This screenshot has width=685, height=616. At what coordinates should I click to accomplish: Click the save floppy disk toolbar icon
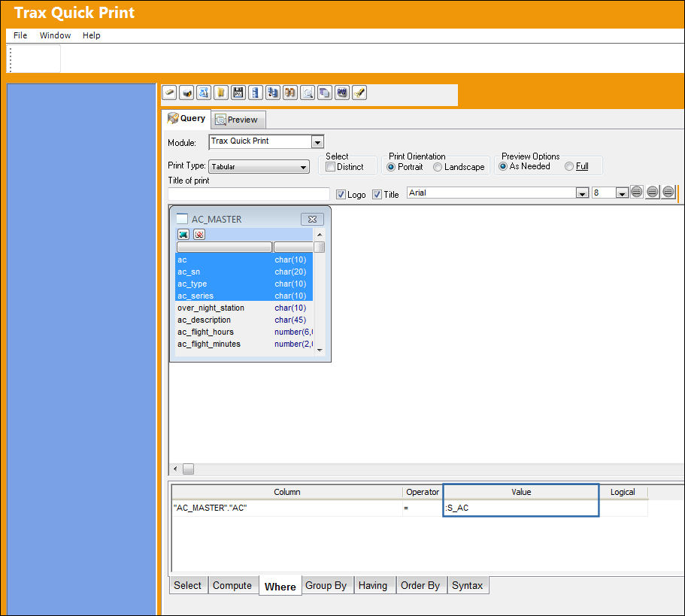(238, 93)
